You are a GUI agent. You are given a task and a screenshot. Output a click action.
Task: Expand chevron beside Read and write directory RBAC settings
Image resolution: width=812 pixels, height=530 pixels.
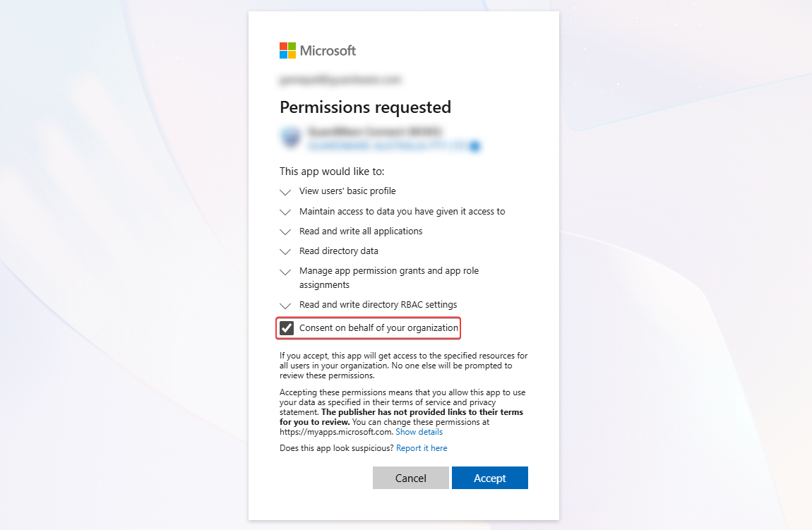coord(285,306)
